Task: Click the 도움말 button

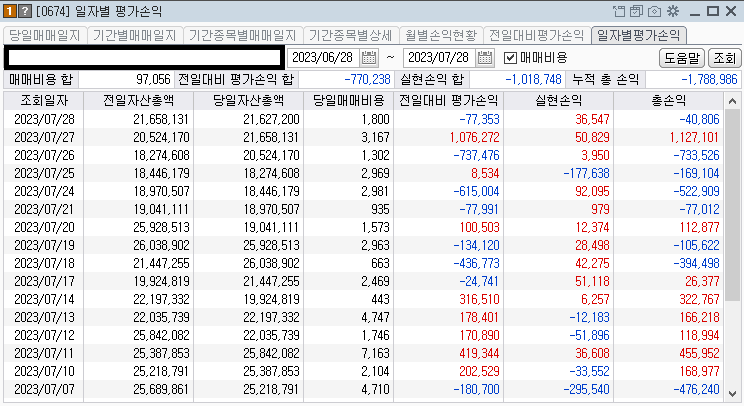Action: coord(682,58)
